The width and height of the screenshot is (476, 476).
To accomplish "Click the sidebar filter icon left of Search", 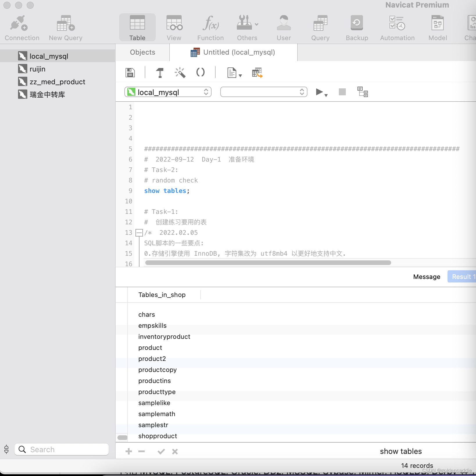I will [x=6, y=449].
